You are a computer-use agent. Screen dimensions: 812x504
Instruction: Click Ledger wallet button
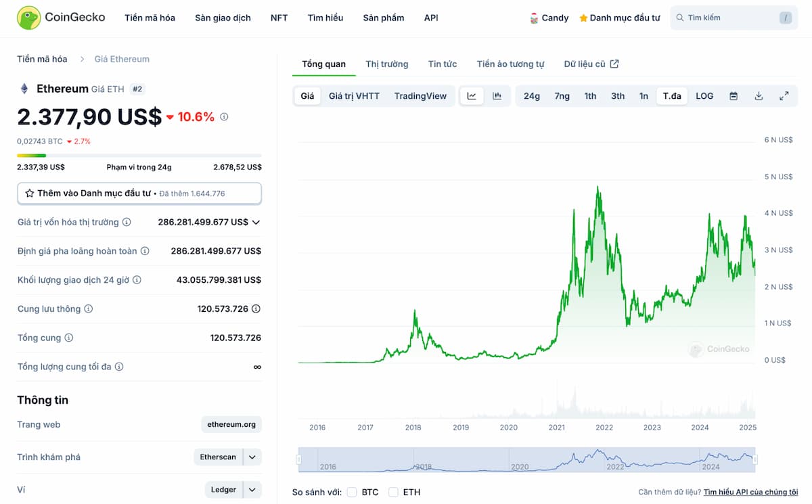(223, 490)
